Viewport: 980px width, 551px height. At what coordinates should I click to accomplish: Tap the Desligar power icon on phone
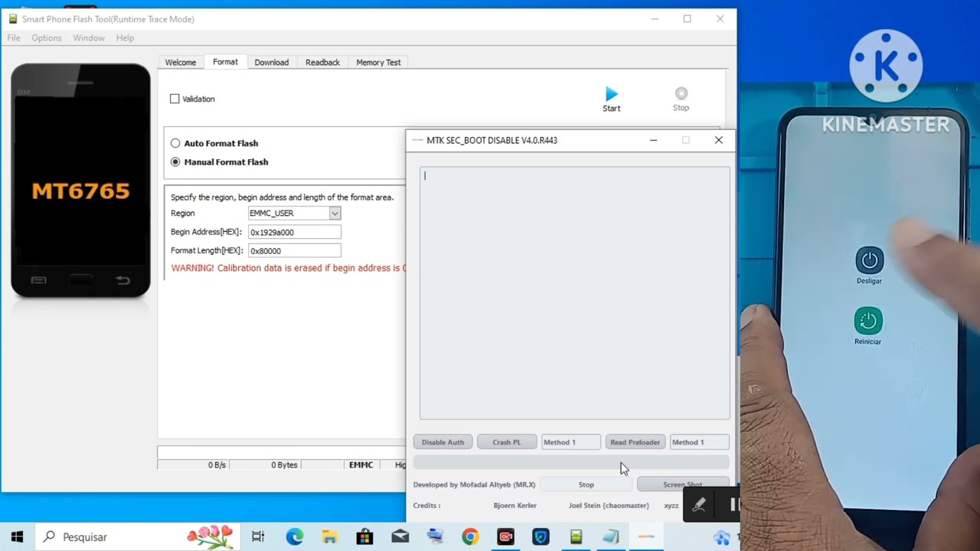869,261
